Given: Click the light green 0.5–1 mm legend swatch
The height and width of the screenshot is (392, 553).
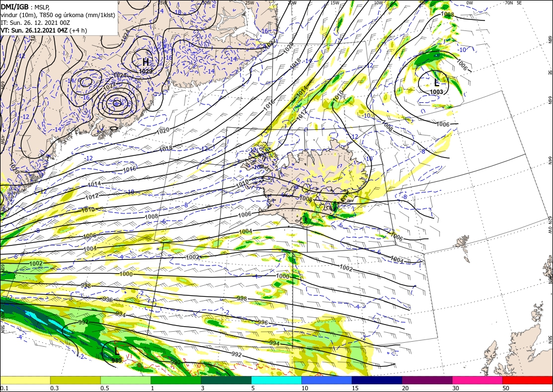Looking at the screenshot, I should (x=126, y=380).
